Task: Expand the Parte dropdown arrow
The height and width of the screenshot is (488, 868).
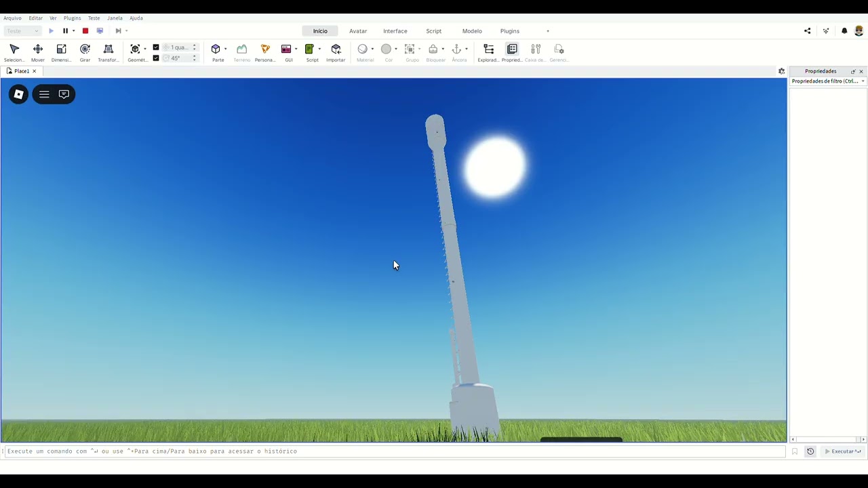Action: click(x=225, y=49)
